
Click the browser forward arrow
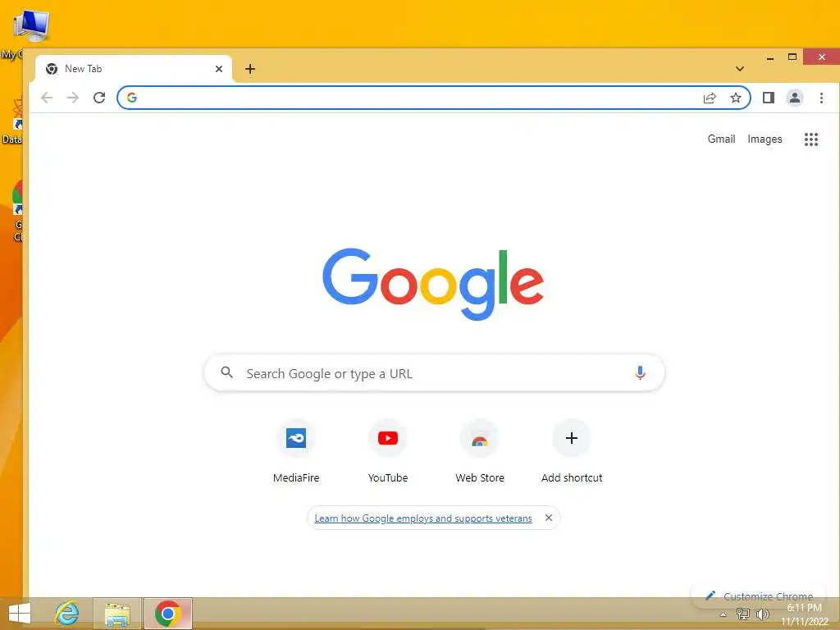73,98
